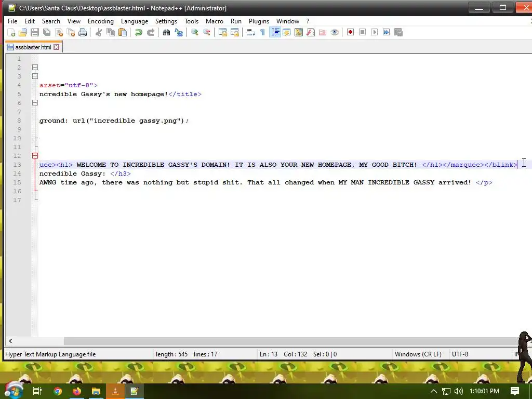Click the horizontal scrollbar thumb

tap(291, 341)
